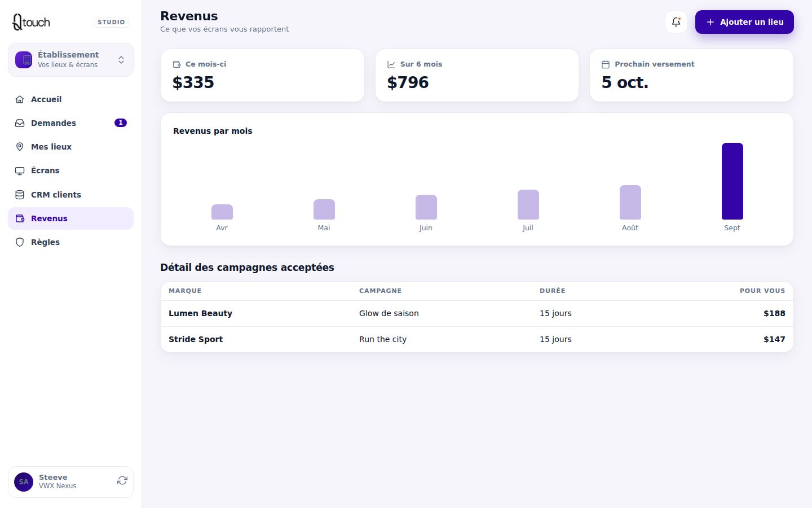Click the Revenus wallet icon in sidebar
The image size is (812, 508).
click(x=20, y=218)
